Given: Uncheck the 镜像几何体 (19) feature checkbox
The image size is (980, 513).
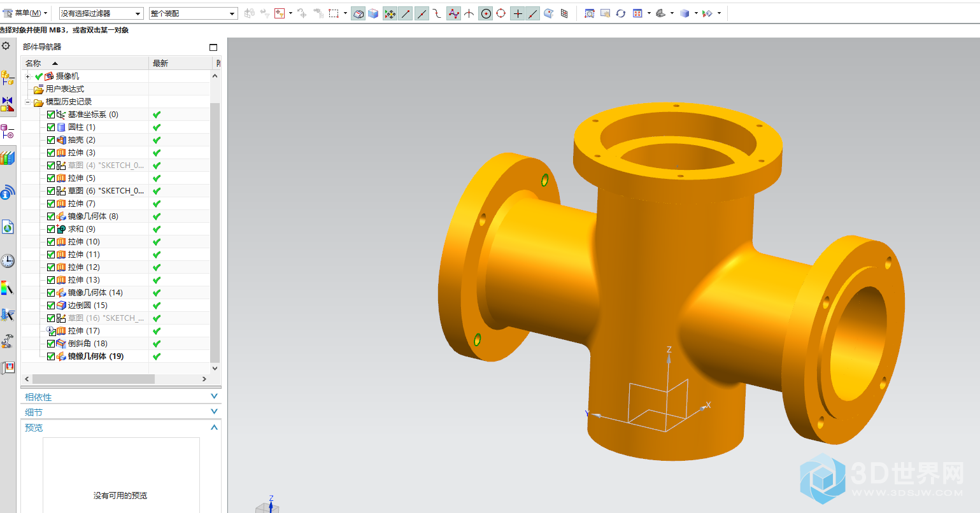Looking at the screenshot, I should point(51,356).
